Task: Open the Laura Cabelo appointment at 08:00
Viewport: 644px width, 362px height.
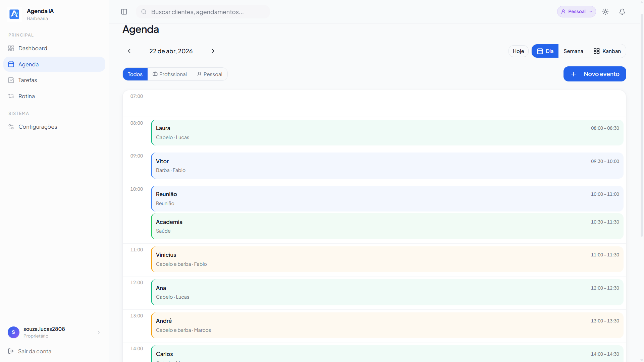Action: [x=387, y=132]
